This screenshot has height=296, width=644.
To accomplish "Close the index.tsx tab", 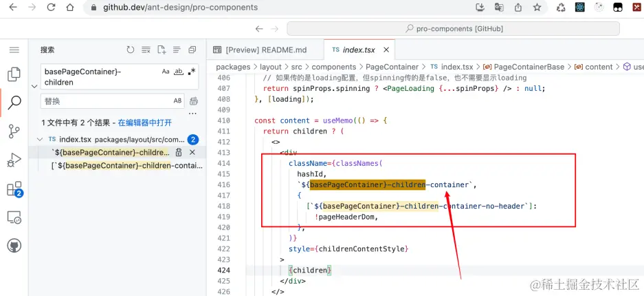I will pos(386,50).
